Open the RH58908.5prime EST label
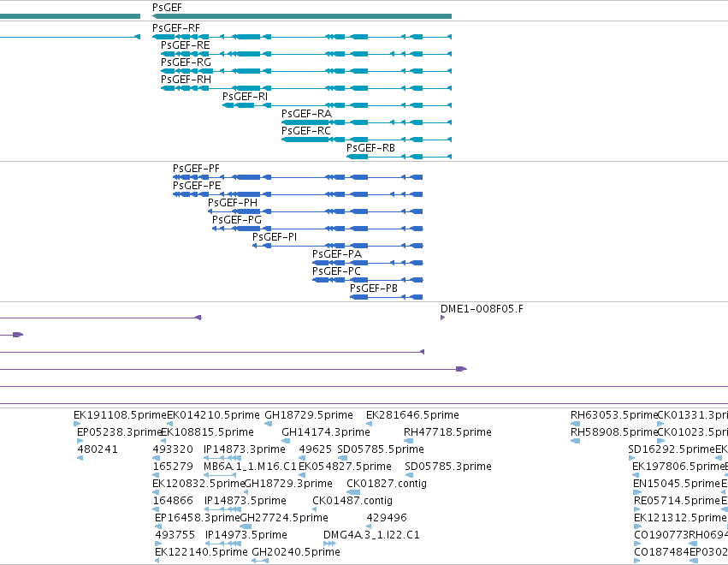Image resolution: width=728 pixels, height=565 pixels. tap(614, 432)
